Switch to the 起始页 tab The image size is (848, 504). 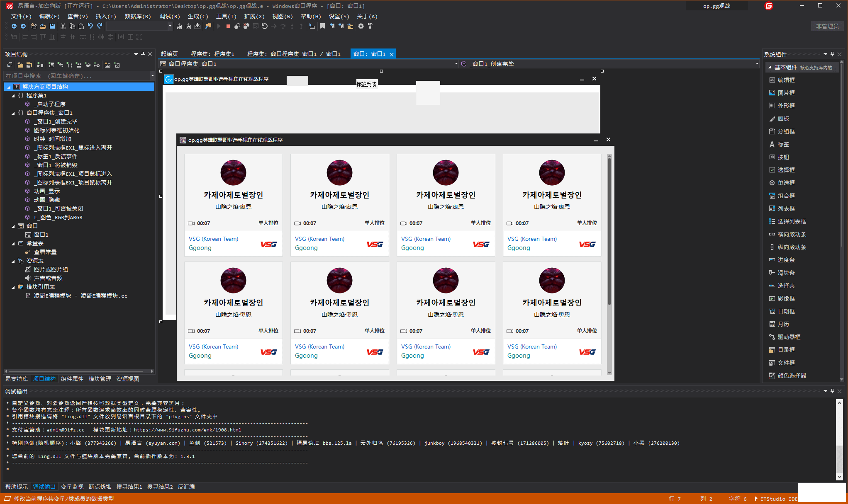point(169,54)
